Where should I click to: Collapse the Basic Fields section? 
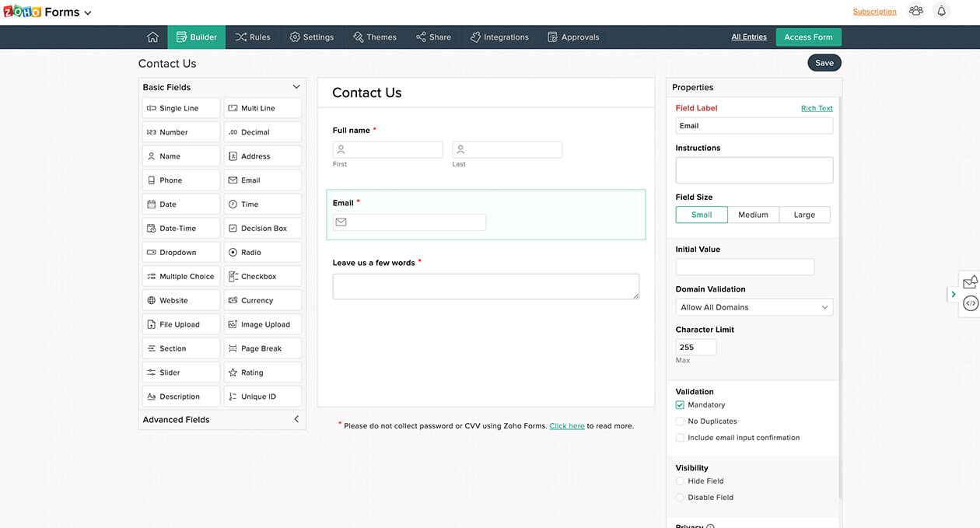pyautogui.click(x=296, y=87)
